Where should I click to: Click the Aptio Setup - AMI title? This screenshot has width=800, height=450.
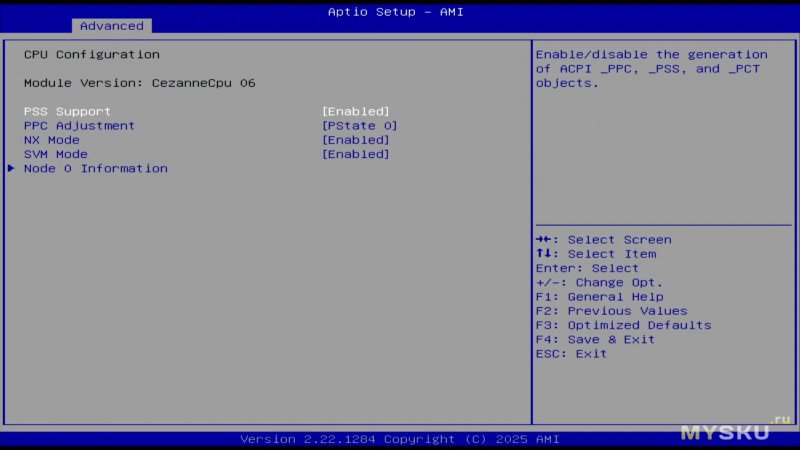point(396,11)
